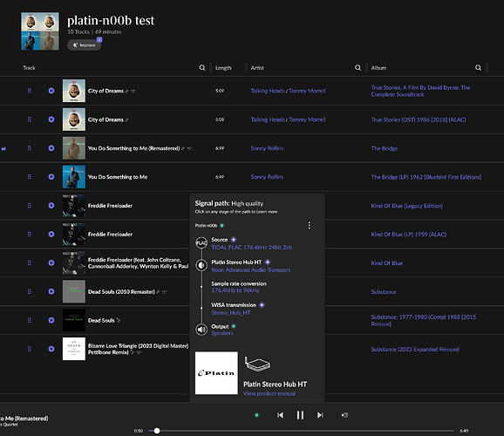
Task: Click the FLAC source icon in the signal path
Action: 201,243
